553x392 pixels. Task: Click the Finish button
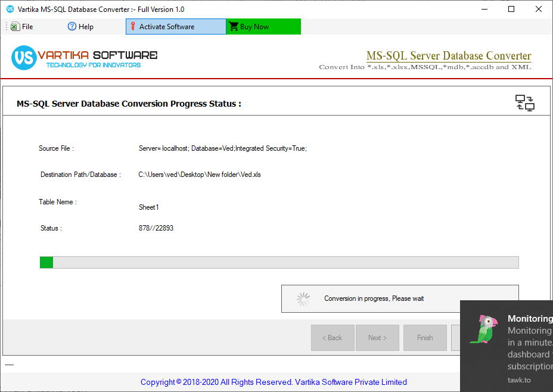coord(425,338)
